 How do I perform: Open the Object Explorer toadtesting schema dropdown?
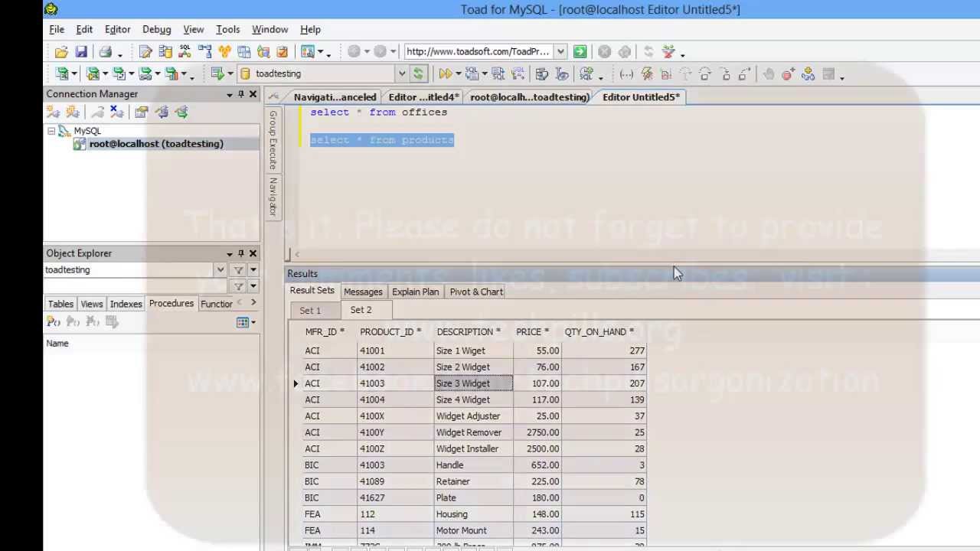click(220, 270)
